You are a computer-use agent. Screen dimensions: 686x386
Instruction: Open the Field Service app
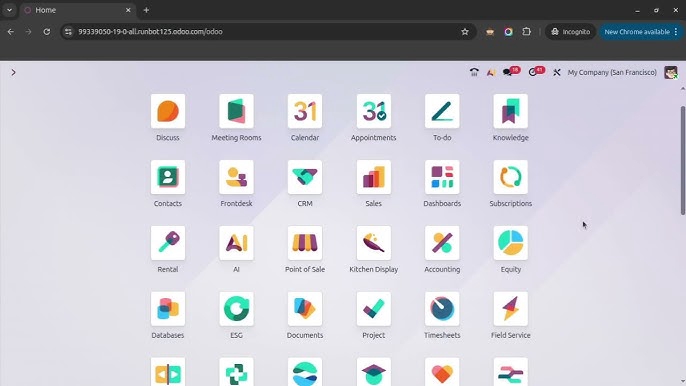click(511, 309)
